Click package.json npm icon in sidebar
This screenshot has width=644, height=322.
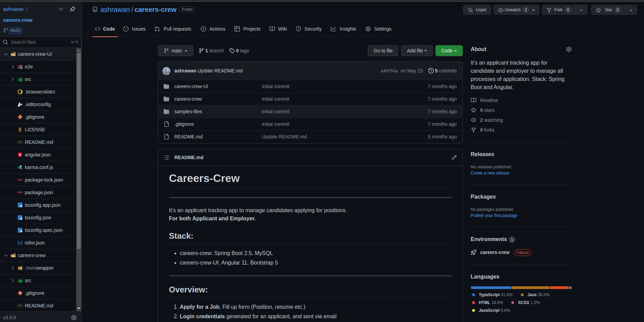tap(20, 192)
